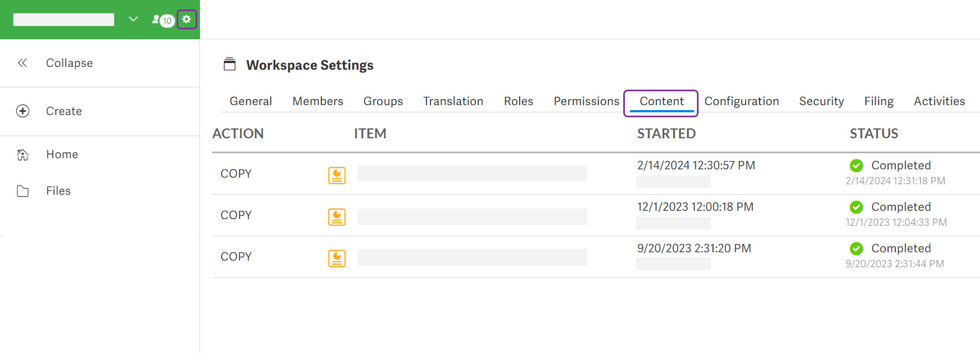Open Files in sidebar

click(x=58, y=191)
